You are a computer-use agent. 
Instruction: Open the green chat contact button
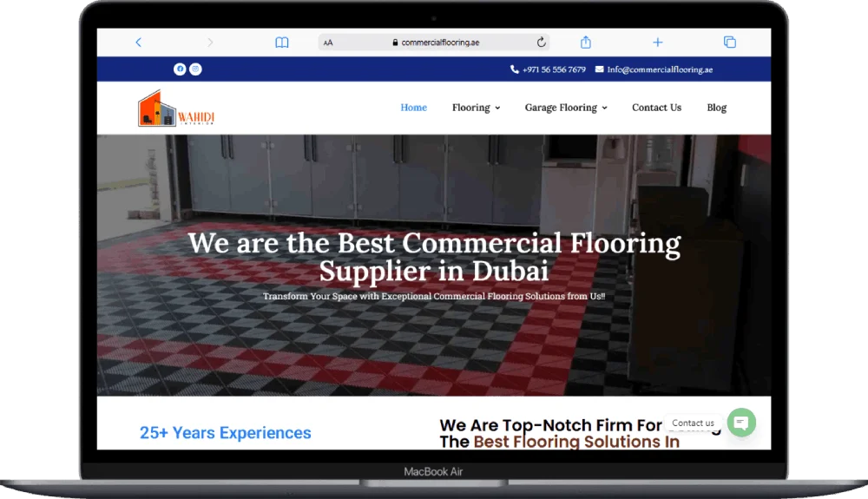tap(741, 423)
